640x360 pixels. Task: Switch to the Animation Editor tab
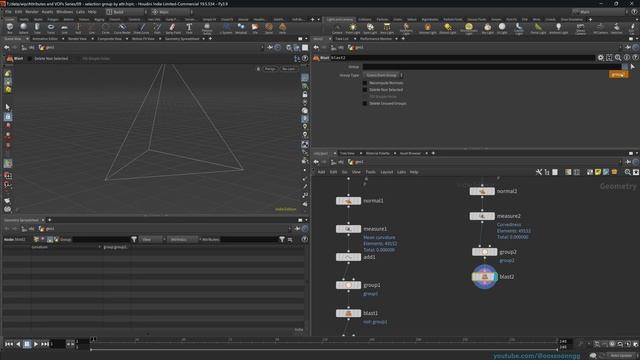point(44,39)
